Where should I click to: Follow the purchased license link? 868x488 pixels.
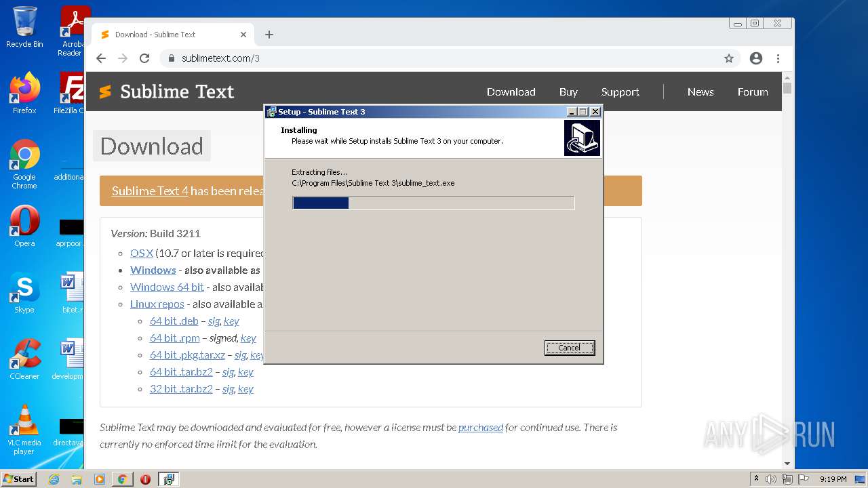(x=481, y=428)
